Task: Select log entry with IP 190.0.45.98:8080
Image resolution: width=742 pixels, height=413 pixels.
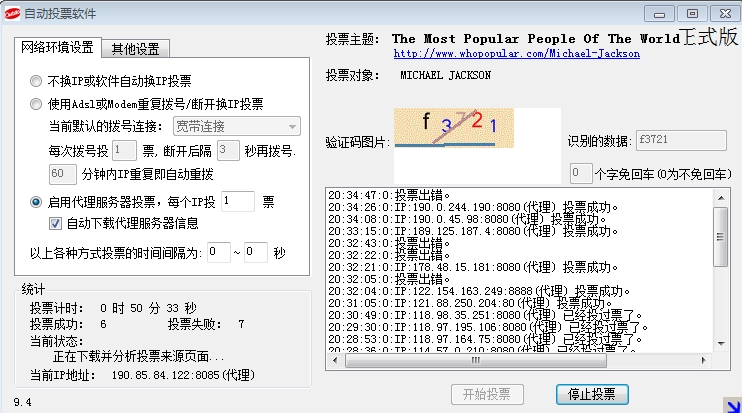Action: pyautogui.click(x=467, y=219)
